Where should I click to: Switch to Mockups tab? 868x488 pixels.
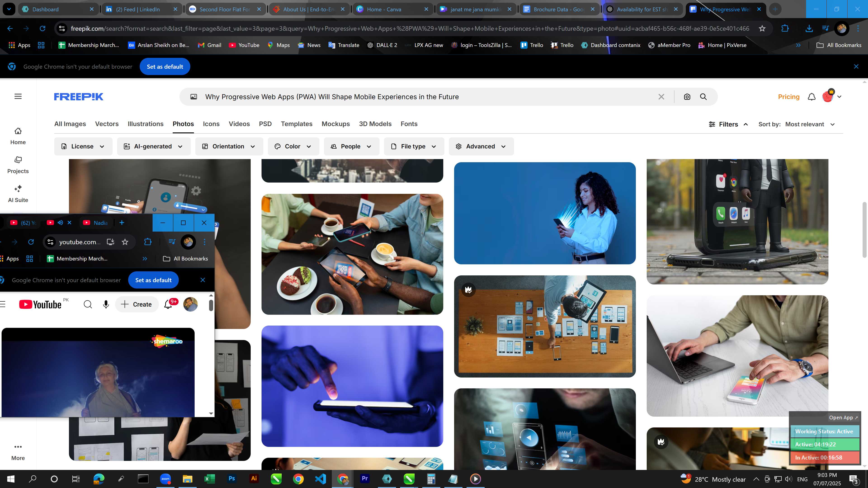pyautogui.click(x=336, y=124)
